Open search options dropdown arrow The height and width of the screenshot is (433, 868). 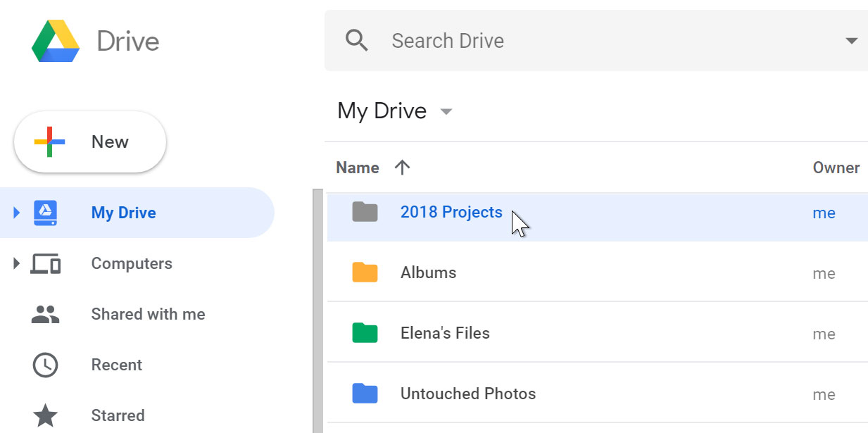(x=850, y=40)
